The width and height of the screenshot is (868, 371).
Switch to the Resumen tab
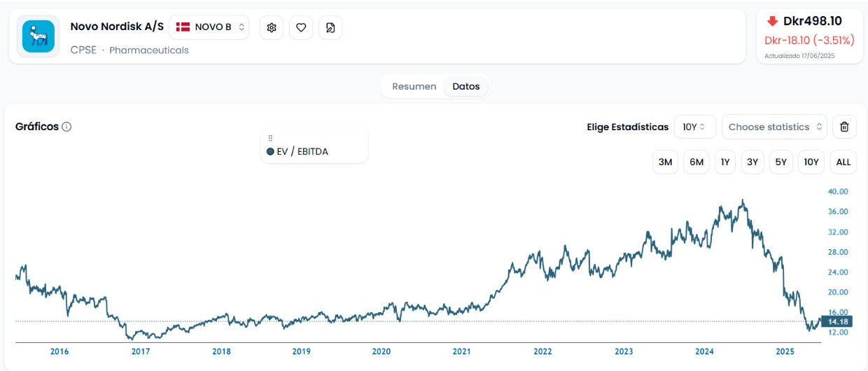click(414, 87)
